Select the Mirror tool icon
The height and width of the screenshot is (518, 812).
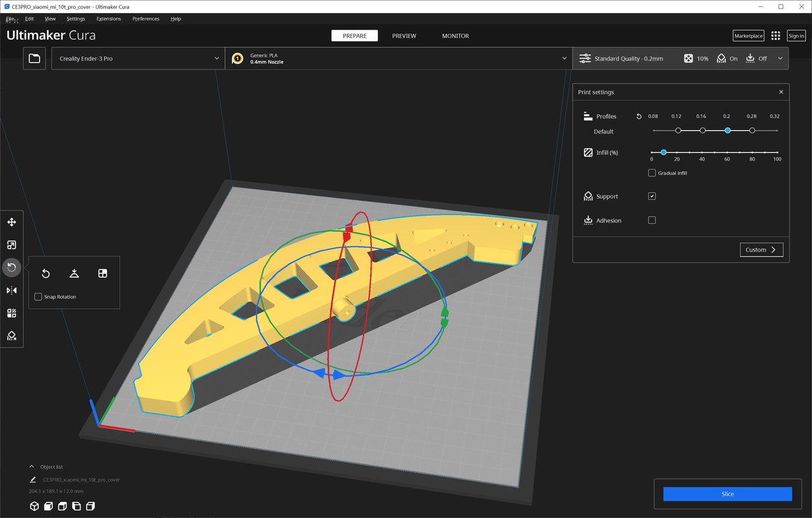click(x=12, y=290)
